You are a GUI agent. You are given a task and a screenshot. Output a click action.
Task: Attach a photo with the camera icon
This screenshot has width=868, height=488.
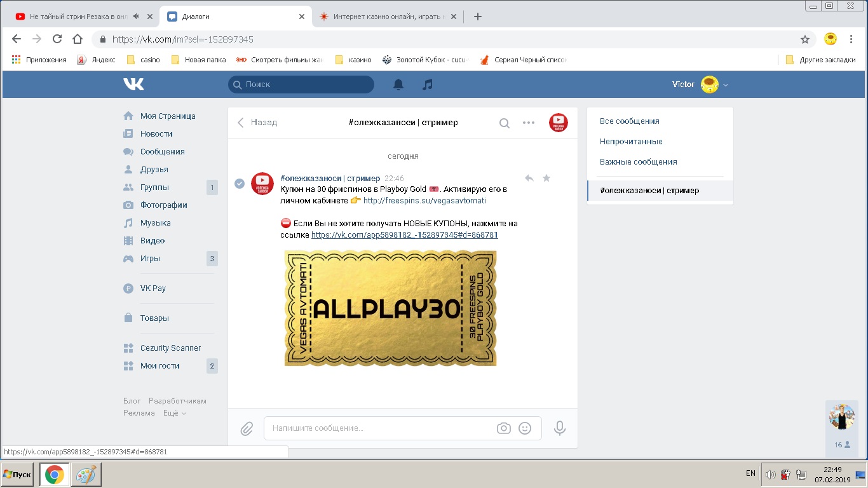pos(504,428)
